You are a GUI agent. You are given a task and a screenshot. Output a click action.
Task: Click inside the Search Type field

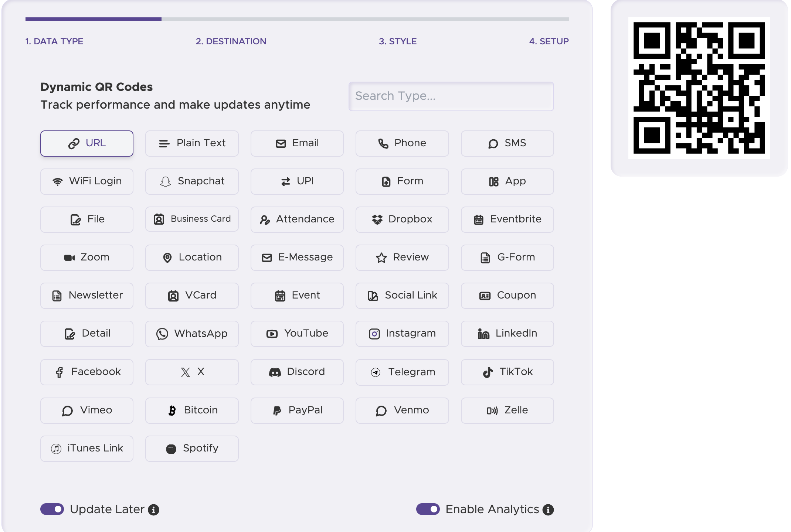tap(451, 96)
